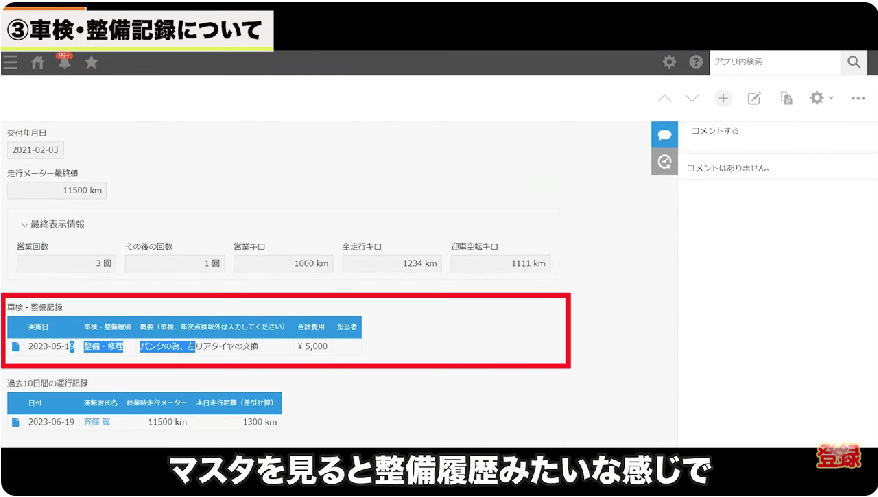Image resolution: width=878 pixels, height=497 pixels.
Task: Open the 2023-05 maintenance record detail icon
Action: [x=16, y=347]
